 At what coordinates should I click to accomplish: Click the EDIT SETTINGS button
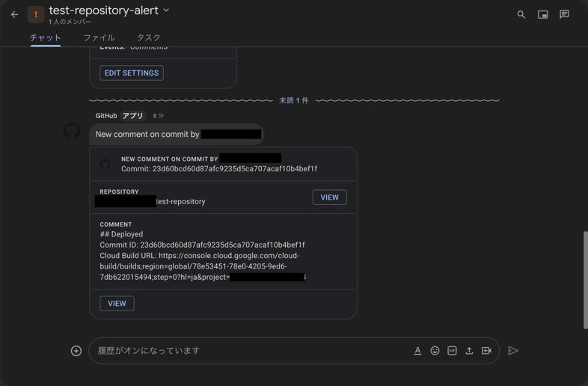pyautogui.click(x=132, y=73)
